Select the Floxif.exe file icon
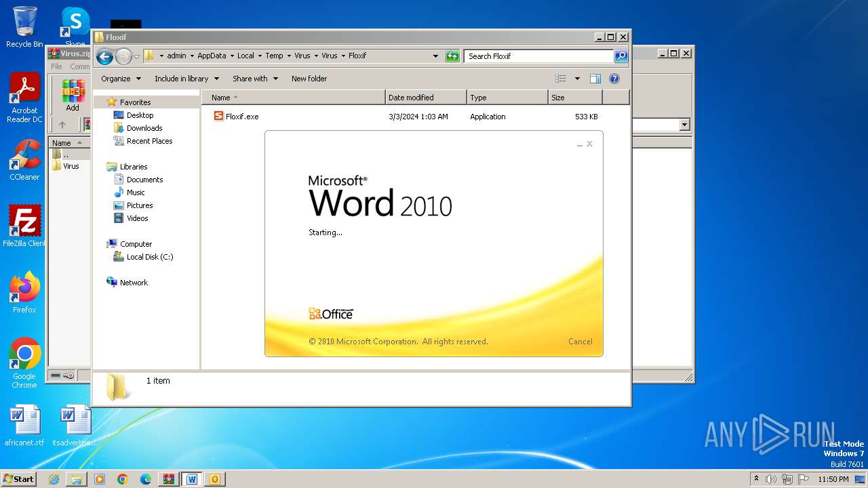The image size is (868, 488). (218, 117)
